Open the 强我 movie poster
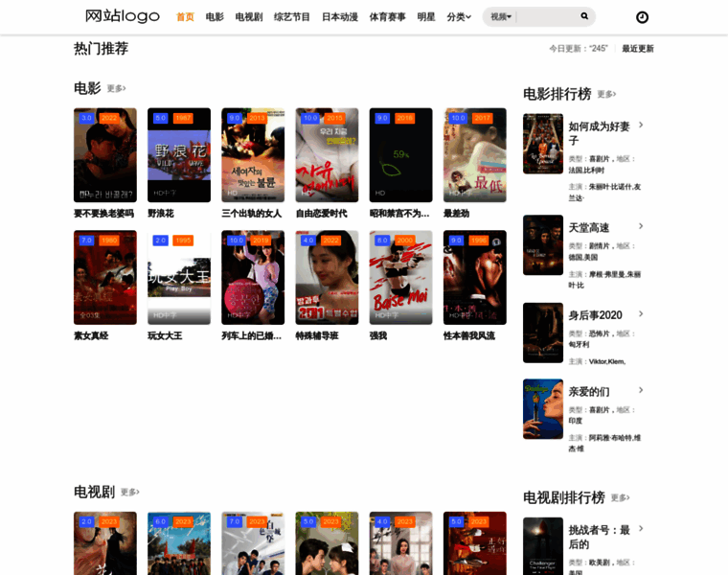Screen dimensions: 728x575 pos(400,277)
